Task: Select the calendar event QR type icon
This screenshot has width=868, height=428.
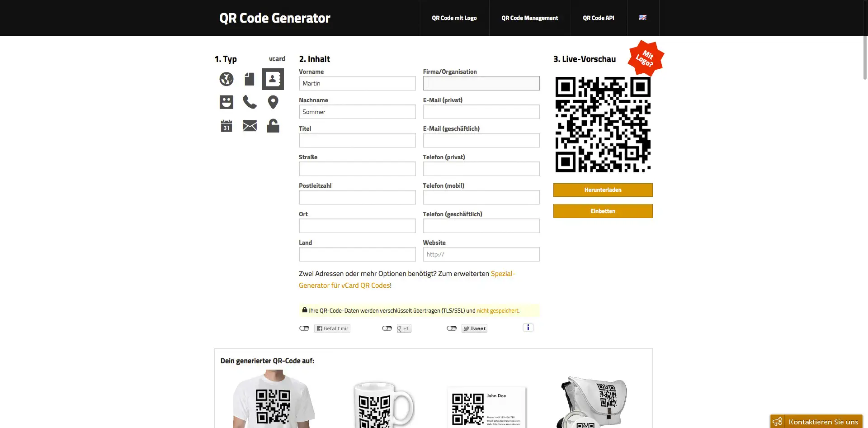Action: tap(226, 126)
